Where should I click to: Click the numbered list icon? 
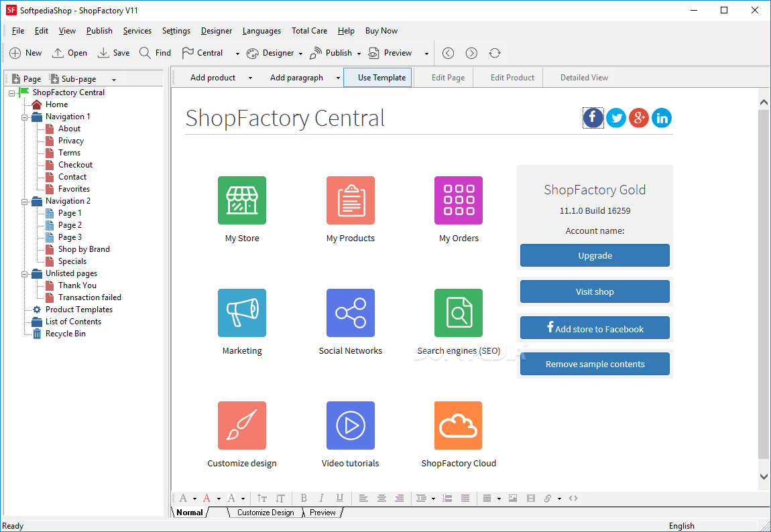(x=447, y=498)
